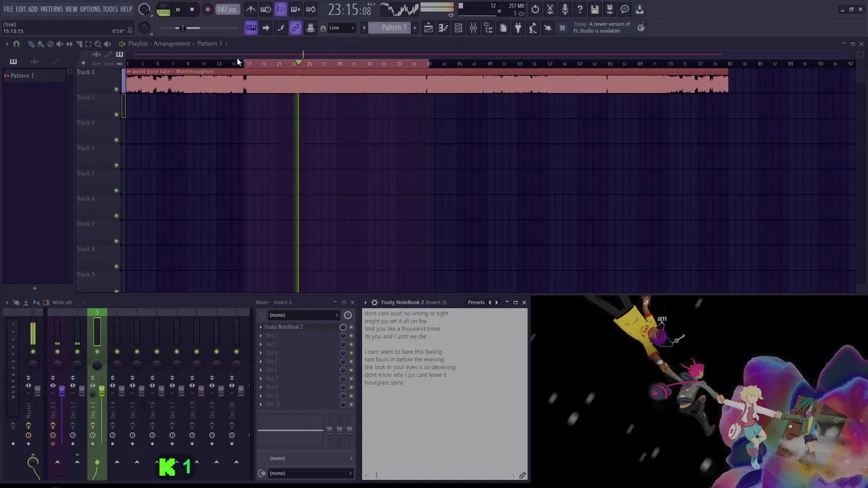Image resolution: width=868 pixels, height=488 pixels.
Task: Click the microphone recording icon
Action: click(x=565, y=9)
